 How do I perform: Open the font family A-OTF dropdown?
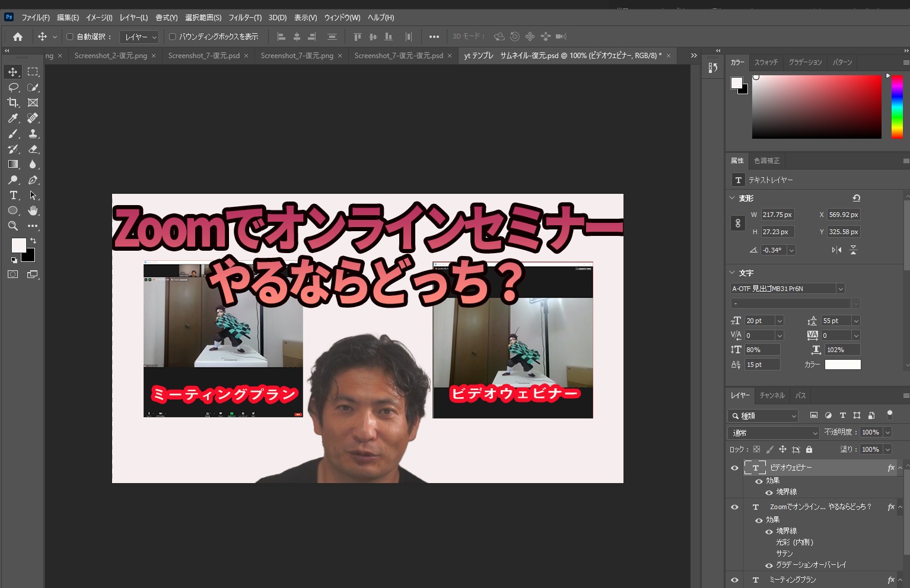tap(840, 289)
